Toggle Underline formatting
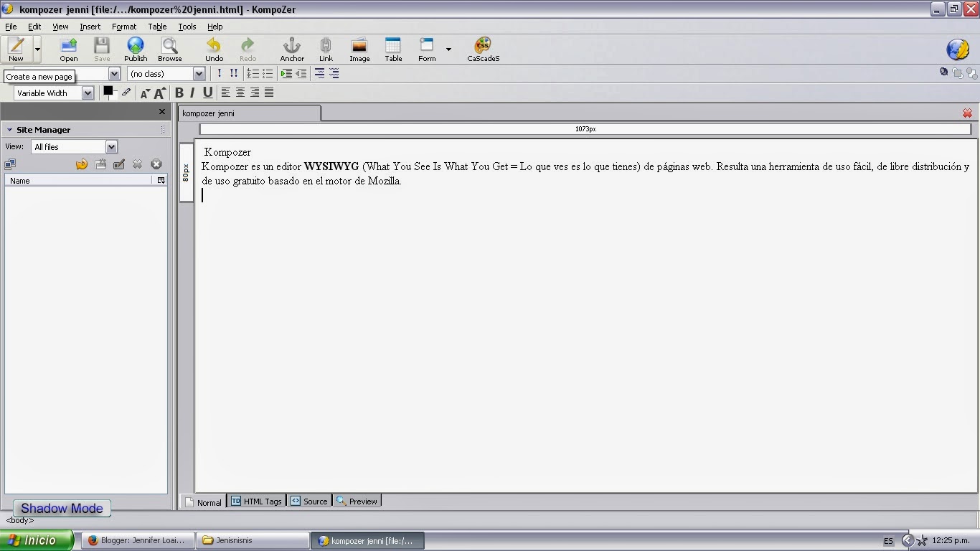980x551 pixels. click(207, 93)
